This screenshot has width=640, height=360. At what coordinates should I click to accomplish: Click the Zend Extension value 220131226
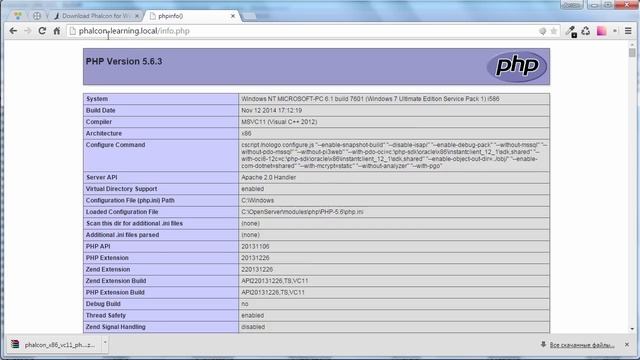pyautogui.click(x=257, y=269)
